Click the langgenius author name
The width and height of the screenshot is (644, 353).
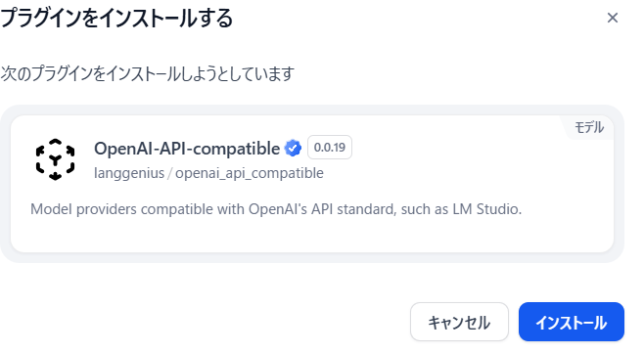click(129, 173)
